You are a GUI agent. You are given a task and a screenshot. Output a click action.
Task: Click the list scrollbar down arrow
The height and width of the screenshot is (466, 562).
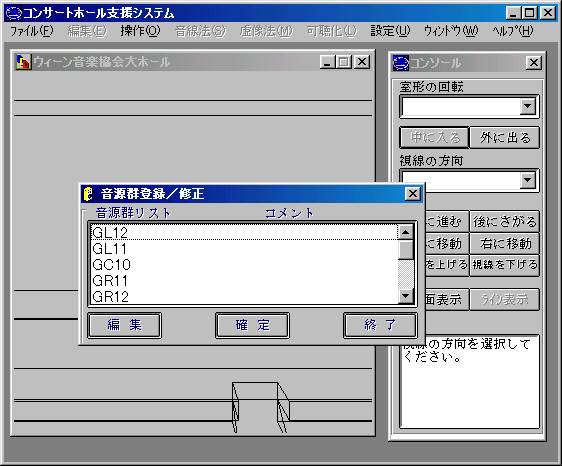pyautogui.click(x=406, y=296)
